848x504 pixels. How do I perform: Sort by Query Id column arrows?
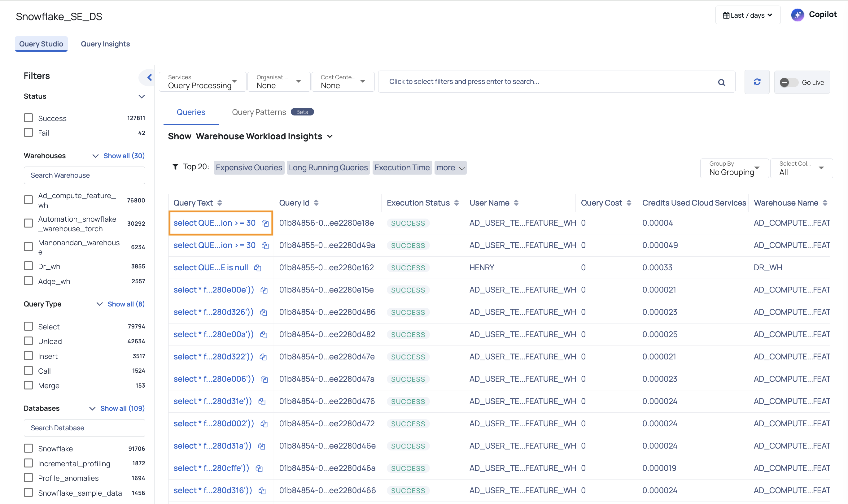[316, 203]
